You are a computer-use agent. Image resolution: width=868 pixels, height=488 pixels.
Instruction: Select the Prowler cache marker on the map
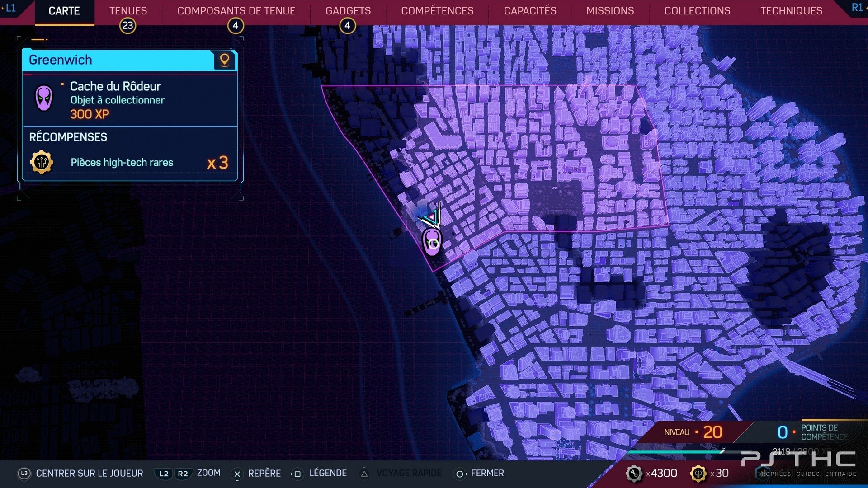[x=432, y=242]
